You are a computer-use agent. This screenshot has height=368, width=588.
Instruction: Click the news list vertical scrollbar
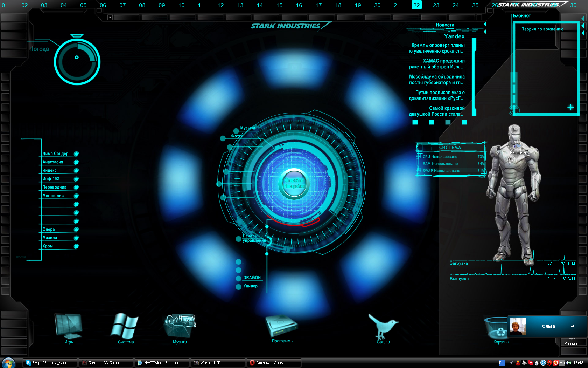coord(474,77)
